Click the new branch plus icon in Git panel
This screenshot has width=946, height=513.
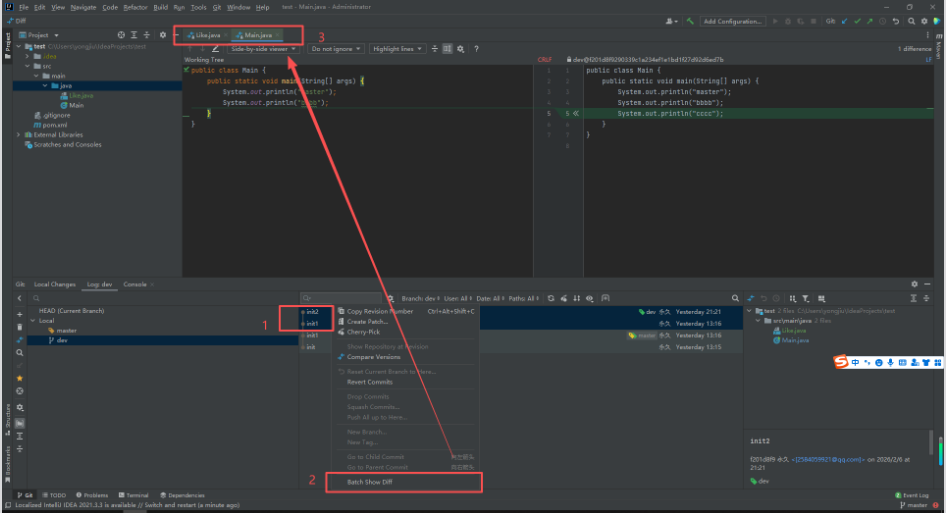(19, 314)
